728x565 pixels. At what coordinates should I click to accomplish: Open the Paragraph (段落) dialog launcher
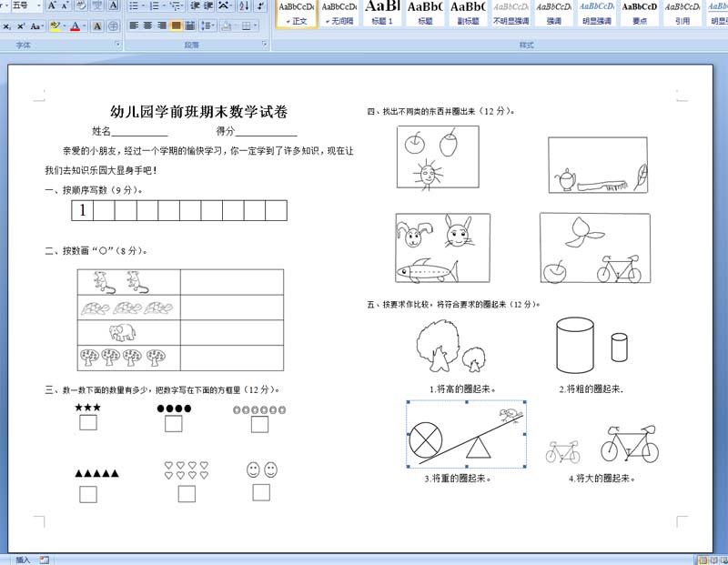(x=265, y=44)
